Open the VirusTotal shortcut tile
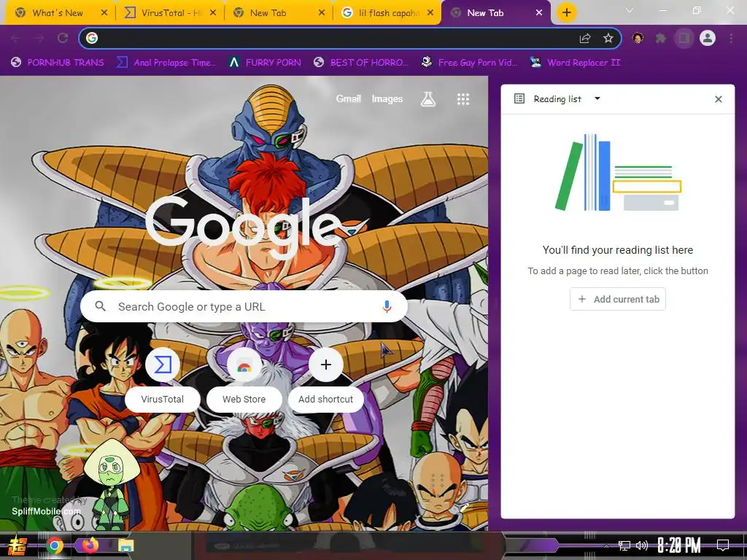The width and height of the screenshot is (747, 560). tap(163, 380)
